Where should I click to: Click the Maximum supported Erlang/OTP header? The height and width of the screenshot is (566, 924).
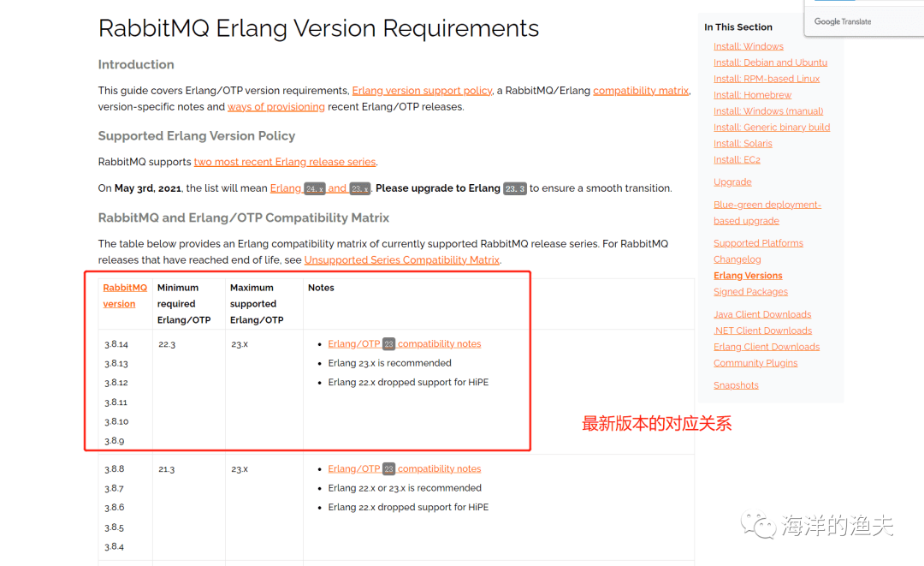257,304
